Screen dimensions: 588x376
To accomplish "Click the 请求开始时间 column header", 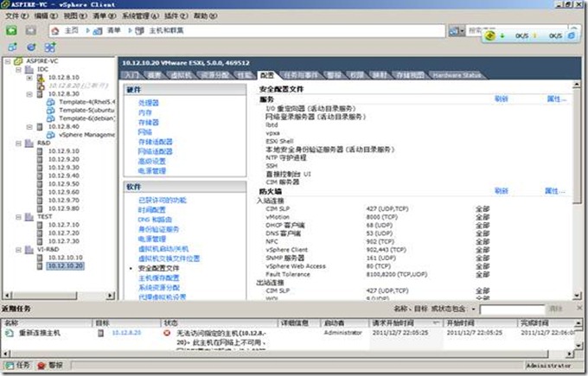I will tap(406, 322).
